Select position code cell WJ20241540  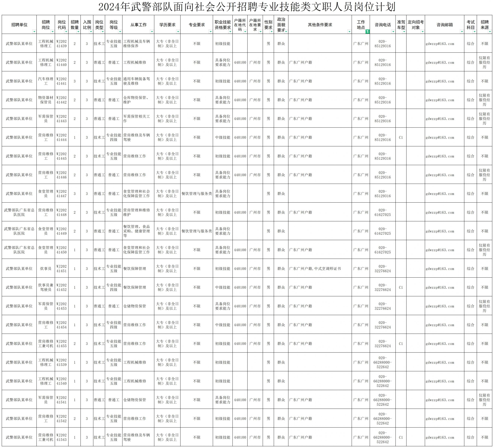[62, 381]
